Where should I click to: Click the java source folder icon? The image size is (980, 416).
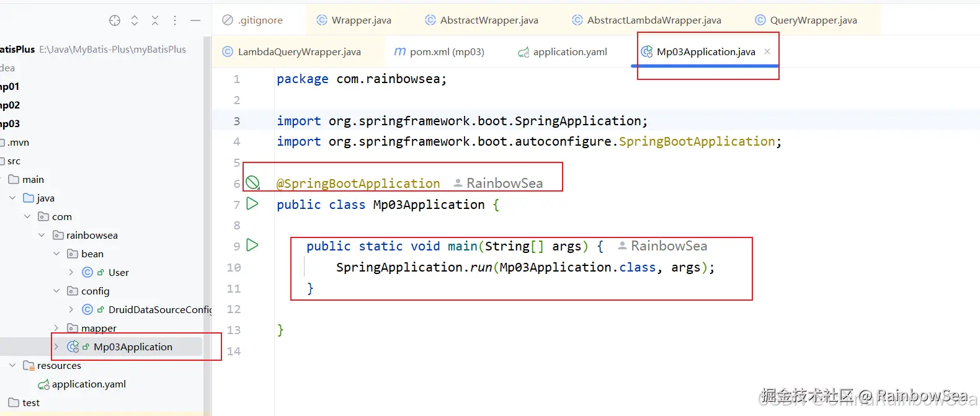[x=28, y=198]
